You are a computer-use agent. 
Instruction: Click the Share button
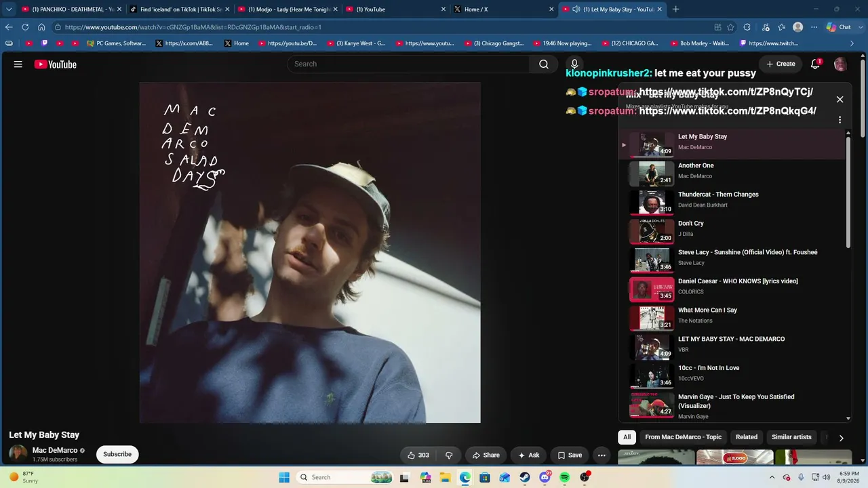pos(486,455)
